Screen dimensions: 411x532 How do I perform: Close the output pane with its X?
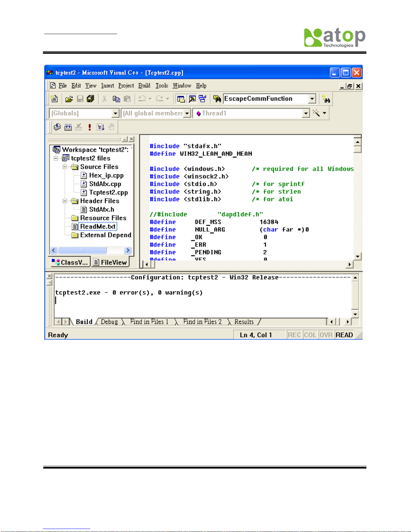pyautogui.click(x=50, y=276)
